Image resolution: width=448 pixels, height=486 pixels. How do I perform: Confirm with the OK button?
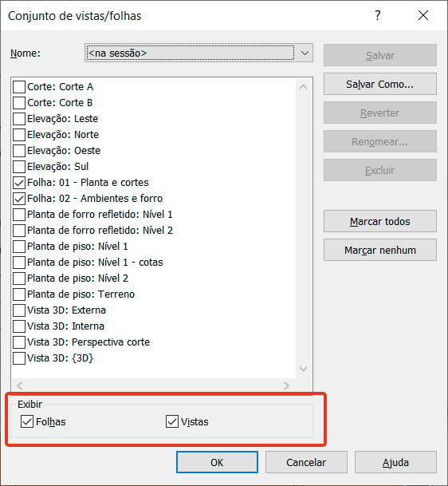point(217,462)
